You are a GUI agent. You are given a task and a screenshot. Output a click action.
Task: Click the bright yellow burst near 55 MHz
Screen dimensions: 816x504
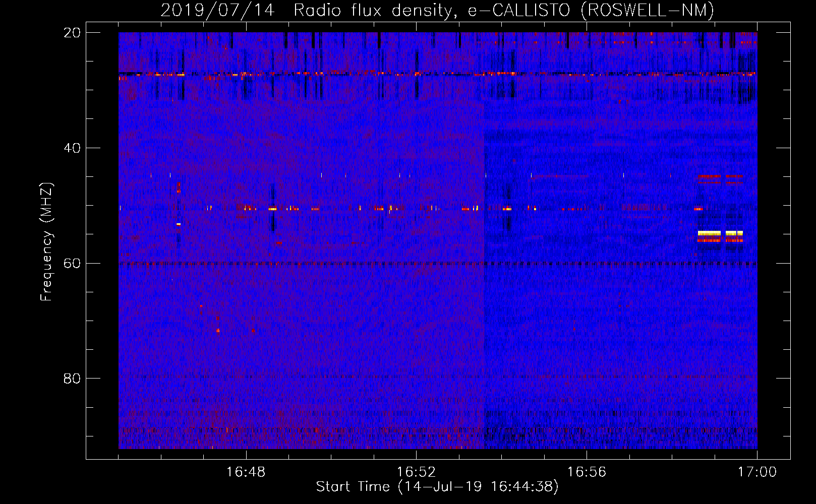720,233
